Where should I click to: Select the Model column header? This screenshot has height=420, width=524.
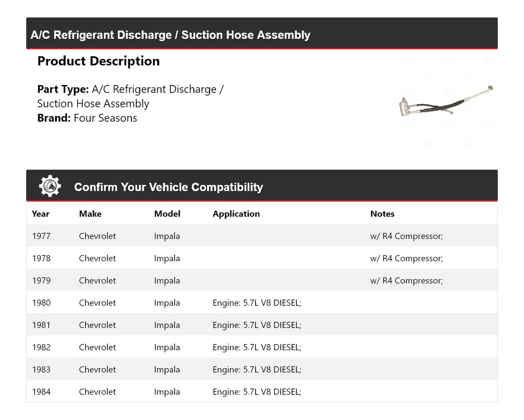pyautogui.click(x=167, y=214)
